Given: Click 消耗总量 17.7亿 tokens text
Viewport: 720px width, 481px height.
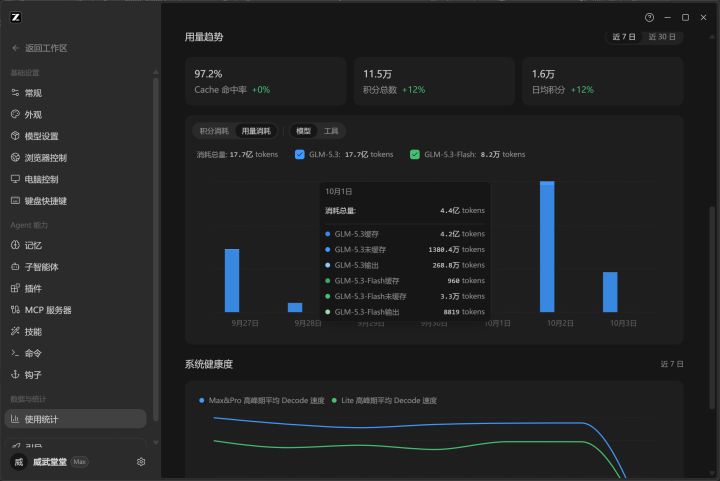Looking at the screenshot, I should click(x=237, y=155).
